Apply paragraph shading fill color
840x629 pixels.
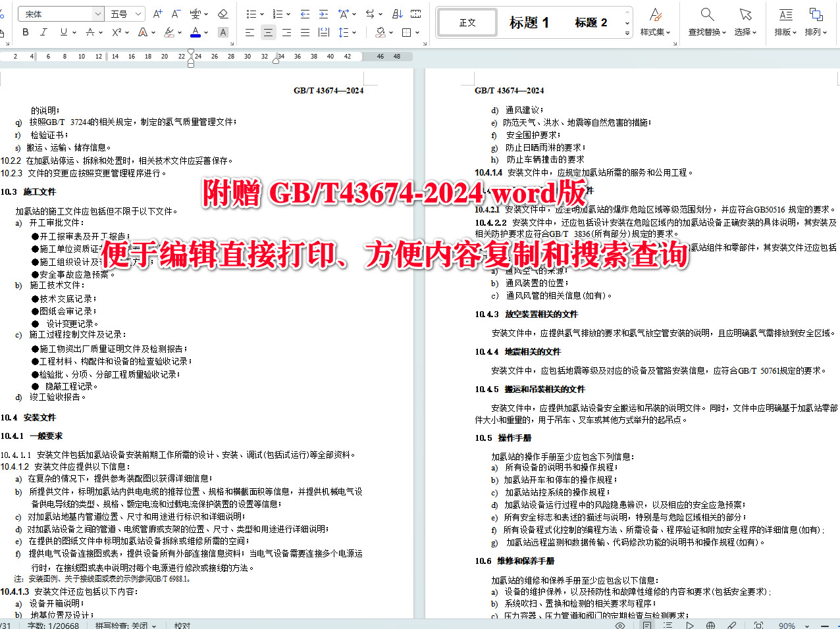pyautogui.click(x=380, y=32)
